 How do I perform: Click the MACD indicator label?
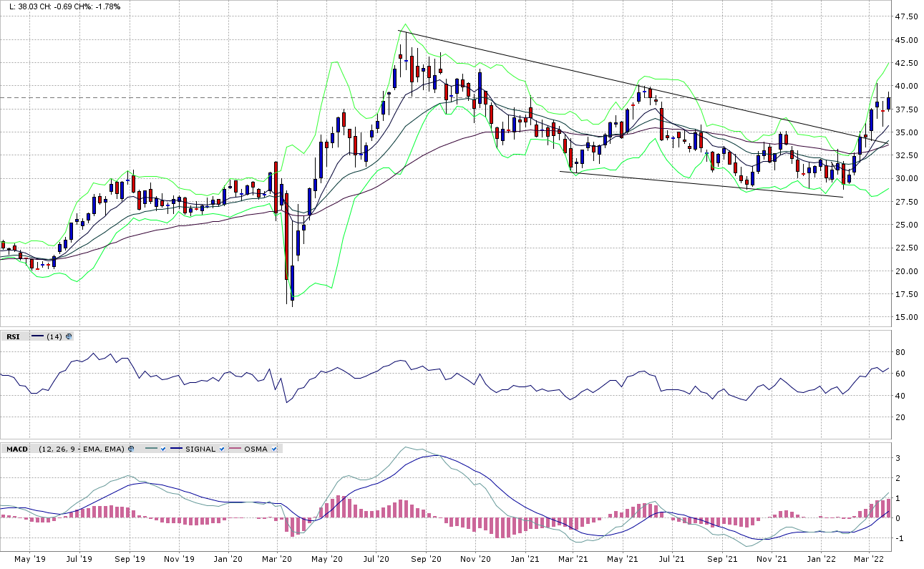pyautogui.click(x=16, y=449)
